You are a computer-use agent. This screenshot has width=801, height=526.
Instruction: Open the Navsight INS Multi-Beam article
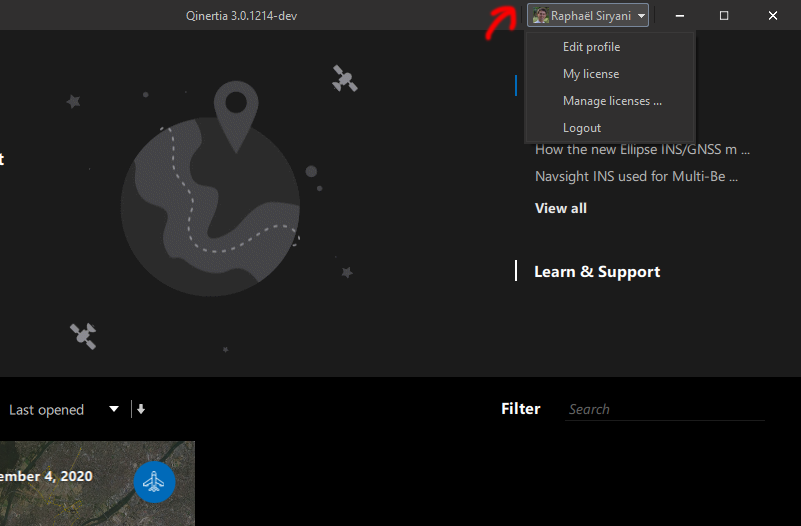636,177
